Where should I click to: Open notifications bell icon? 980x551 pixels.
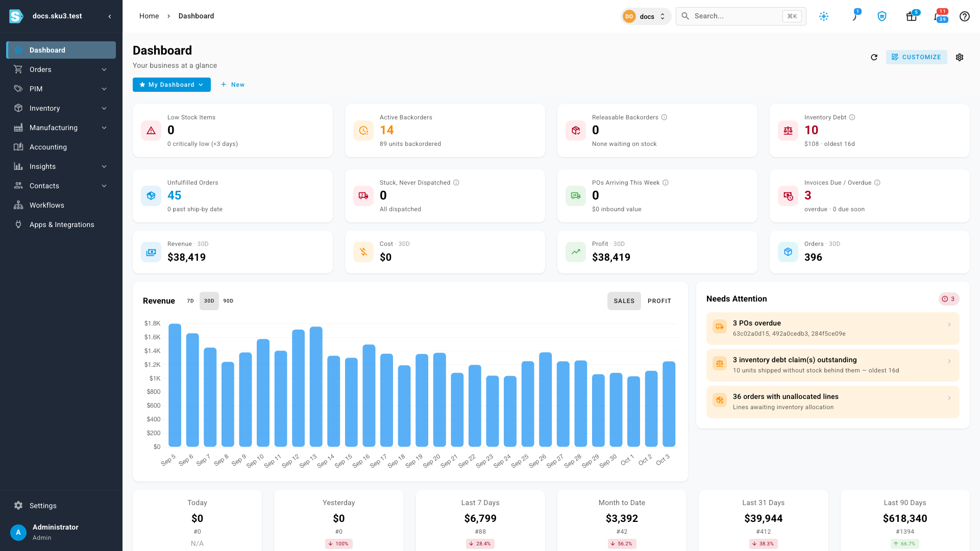[x=938, y=16]
